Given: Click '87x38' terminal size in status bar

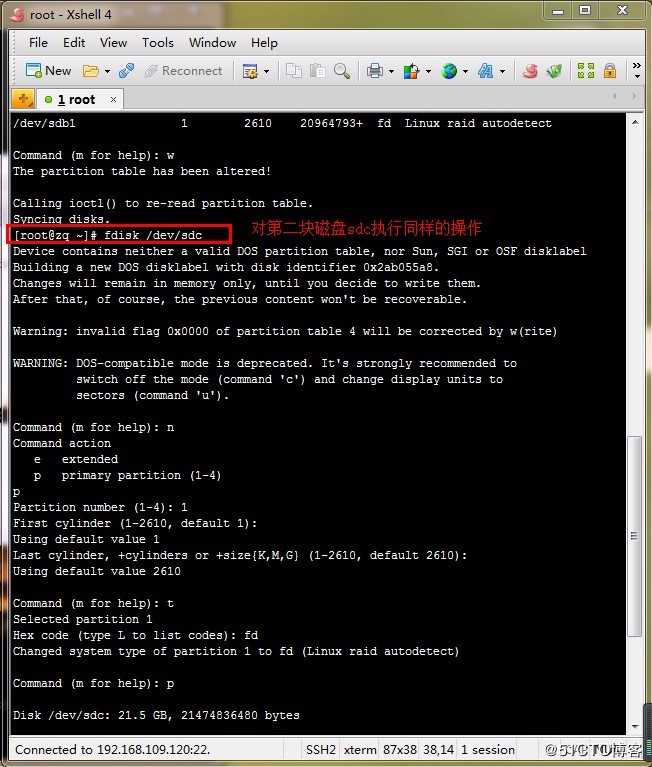Looking at the screenshot, I should [x=400, y=749].
